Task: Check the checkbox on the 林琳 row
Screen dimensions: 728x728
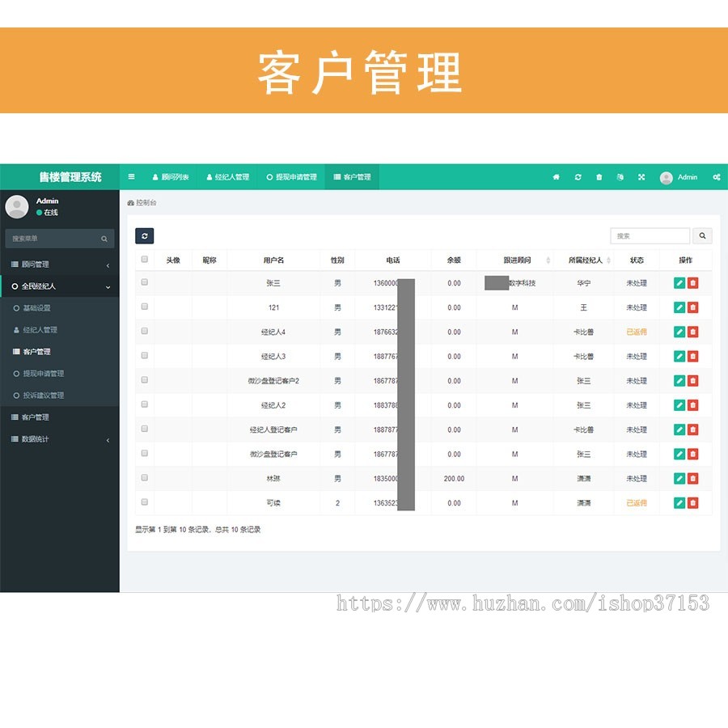Action: tap(144, 477)
